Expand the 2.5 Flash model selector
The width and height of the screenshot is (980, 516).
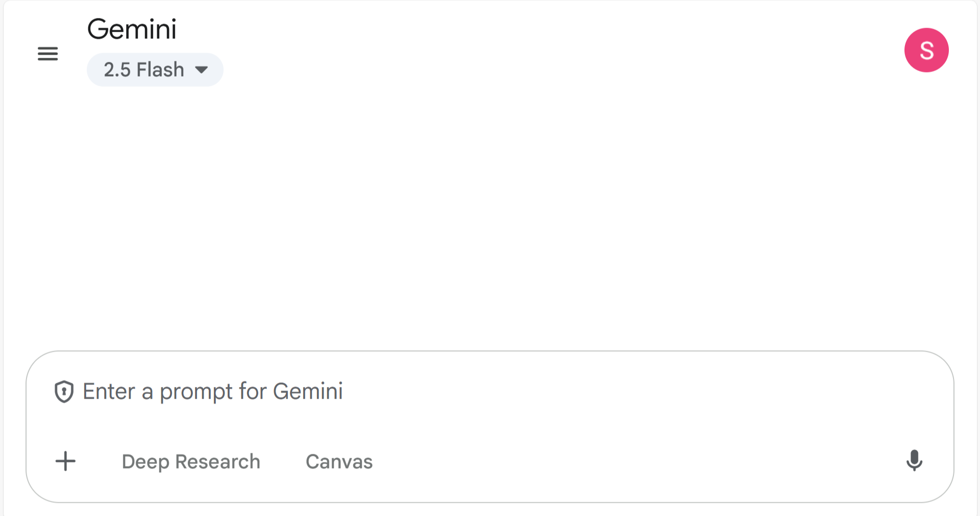155,69
